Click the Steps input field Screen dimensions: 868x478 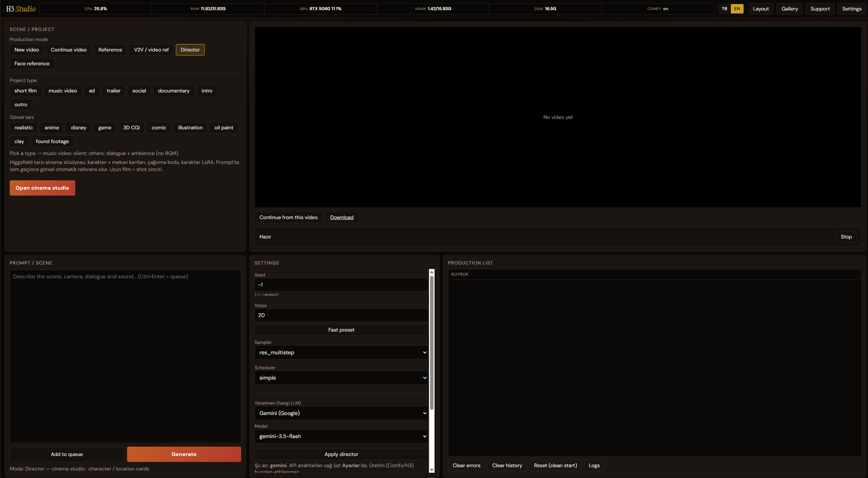341,315
